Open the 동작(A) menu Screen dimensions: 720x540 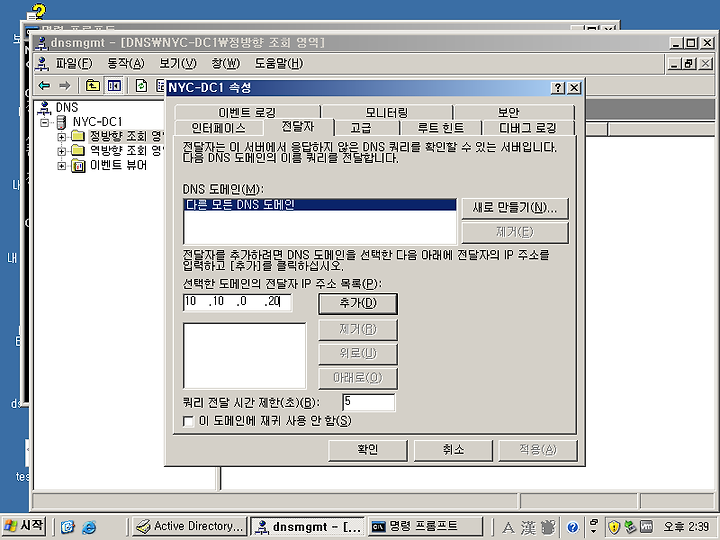pos(125,63)
